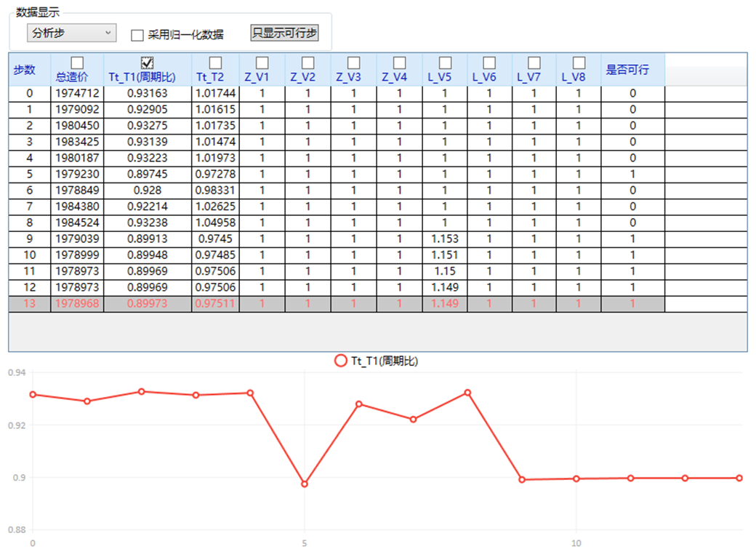The width and height of the screenshot is (756, 549).
Task: Check the L_V7 column checkbox
Action: (534, 63)
